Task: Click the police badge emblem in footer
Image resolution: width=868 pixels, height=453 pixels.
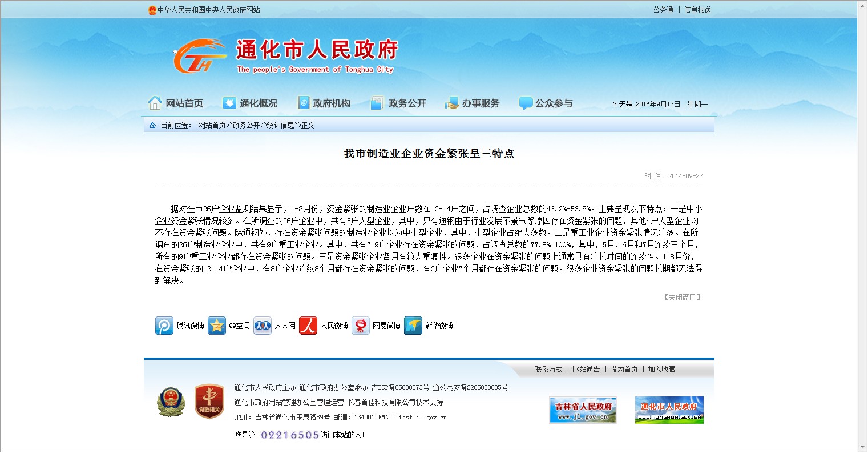Action: tap(171, 402)
